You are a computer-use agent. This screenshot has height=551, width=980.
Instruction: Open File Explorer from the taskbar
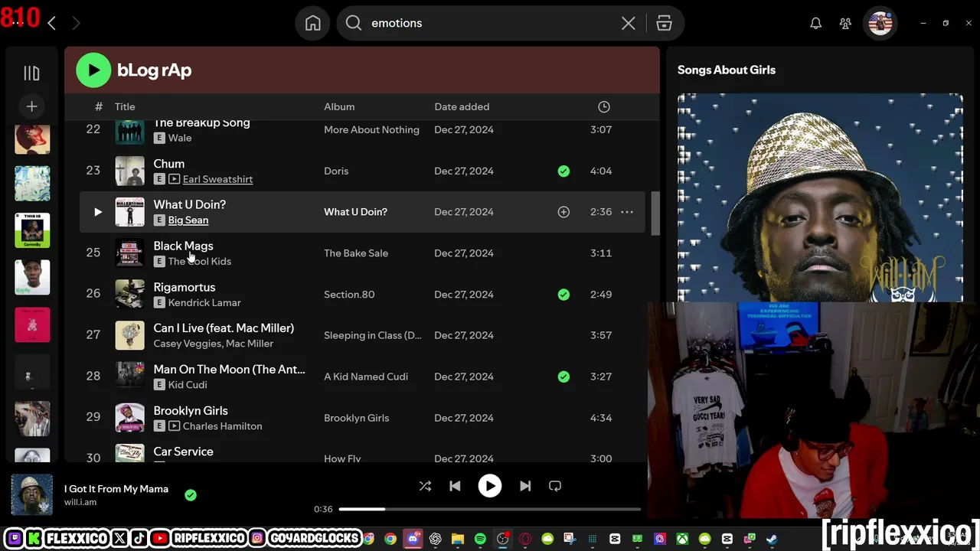click(458, 539)
